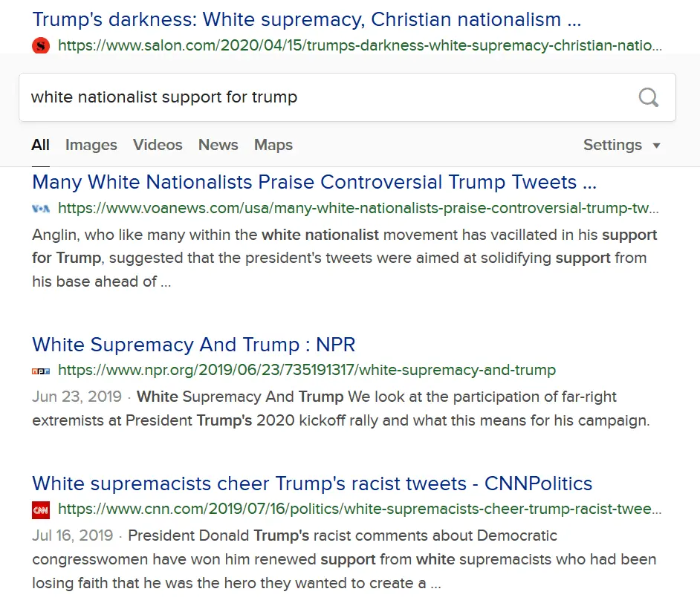Switch to the Images tab
Viewport: 700px width, 609px height.
(x=91, y=145)
